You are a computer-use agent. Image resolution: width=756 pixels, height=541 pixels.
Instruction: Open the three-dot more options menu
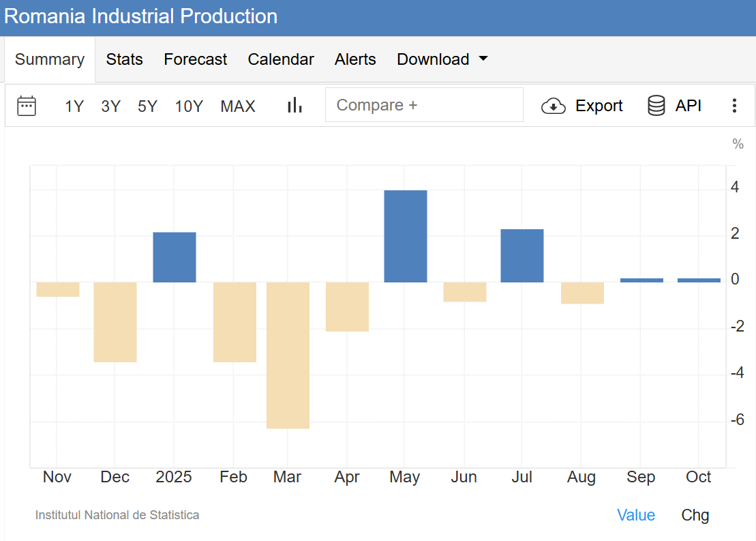pos(734,106)
